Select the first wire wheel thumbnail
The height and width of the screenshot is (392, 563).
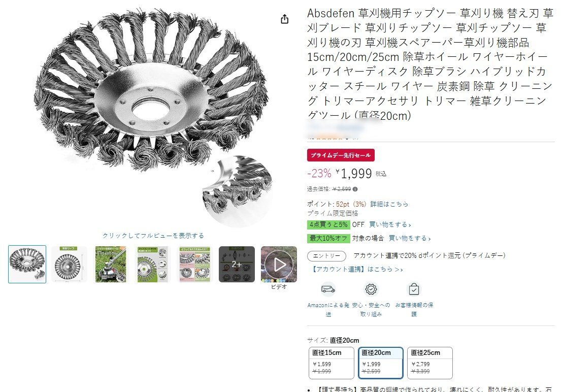click(x=27, y=264)
